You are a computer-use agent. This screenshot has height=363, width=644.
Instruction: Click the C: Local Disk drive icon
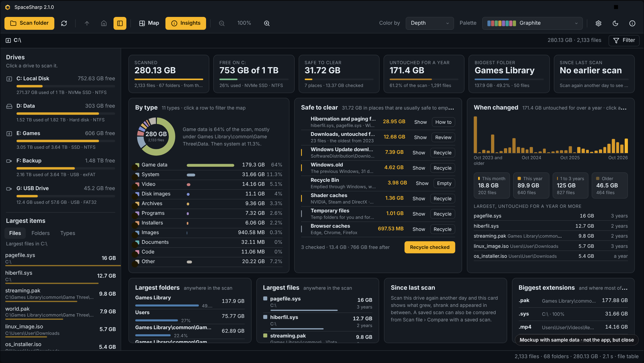tap(9, 79)
